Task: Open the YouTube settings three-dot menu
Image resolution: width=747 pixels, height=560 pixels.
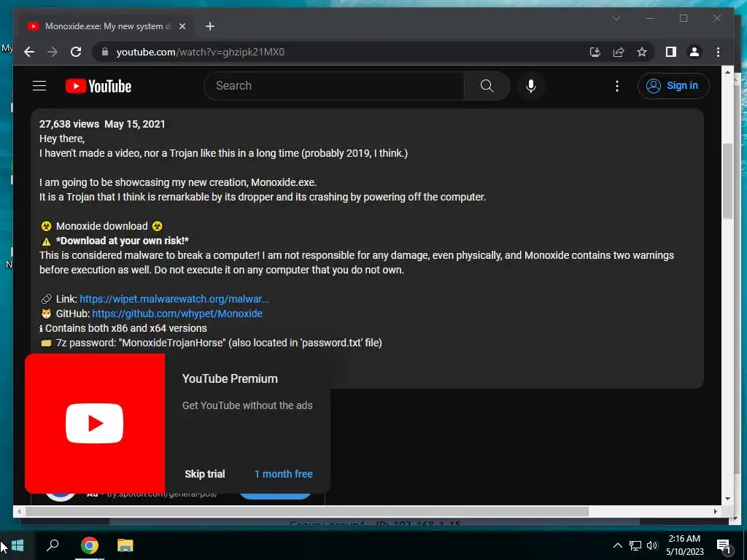Action: pyautogui.click(x=617, y=86)
